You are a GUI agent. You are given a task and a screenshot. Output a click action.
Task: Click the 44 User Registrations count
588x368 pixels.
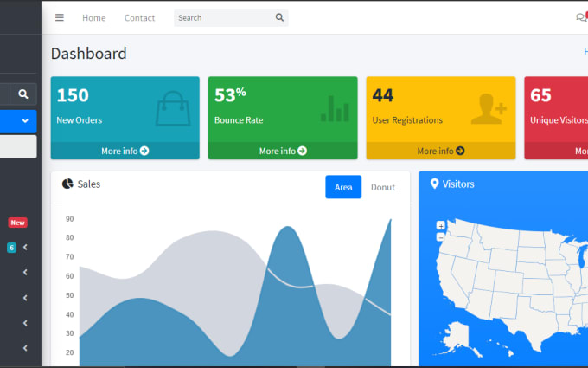point(383,95)
